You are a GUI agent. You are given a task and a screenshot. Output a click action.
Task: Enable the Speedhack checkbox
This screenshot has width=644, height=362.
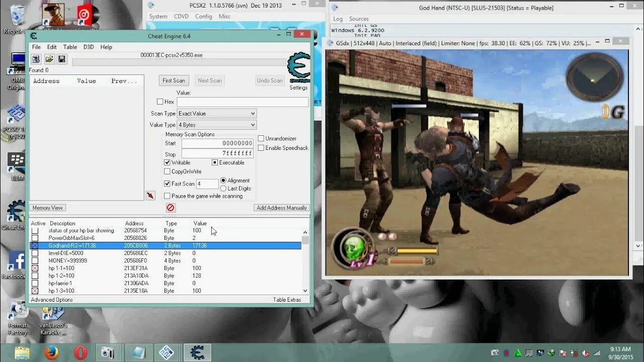click(261, 148)
